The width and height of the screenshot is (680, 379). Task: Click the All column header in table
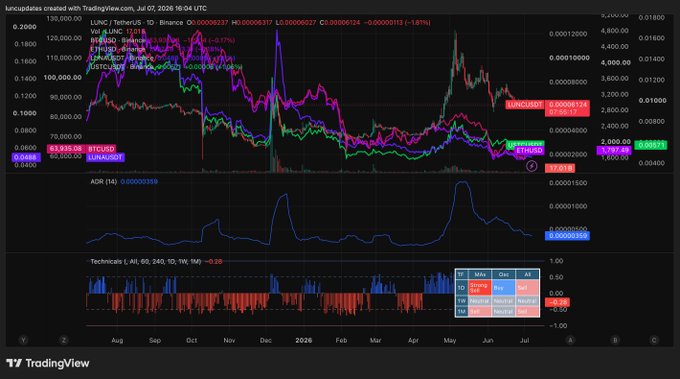pyautogui.click(x=527, y=274)
